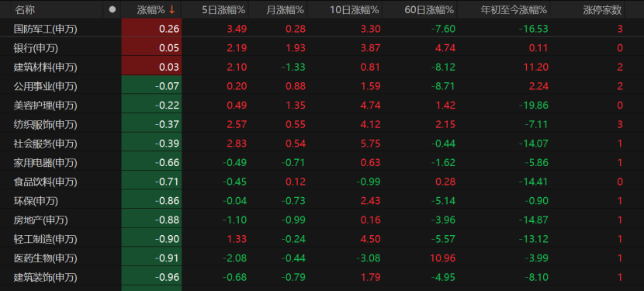The image size is (644, 291).
Task: Select the 社会服务(申万) row
Action: point(322,144)
